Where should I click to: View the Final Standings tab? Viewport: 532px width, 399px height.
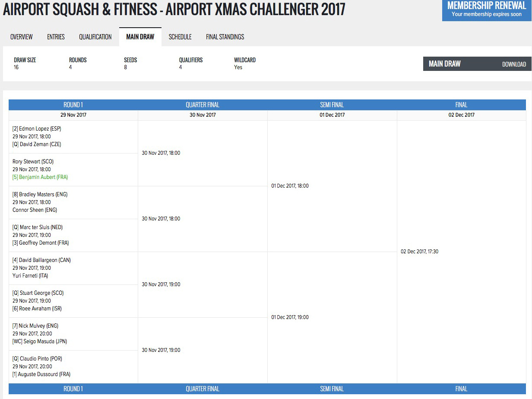coord(225,37)
